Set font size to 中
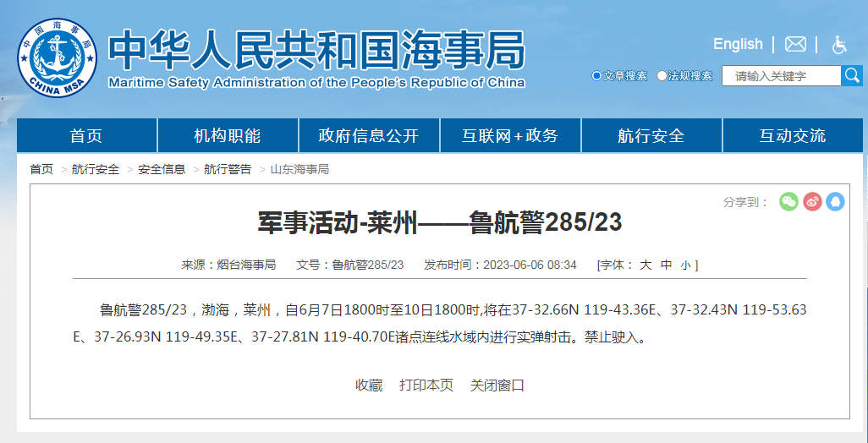This screenshot has height=443, width=868. (x=667, y=265)
